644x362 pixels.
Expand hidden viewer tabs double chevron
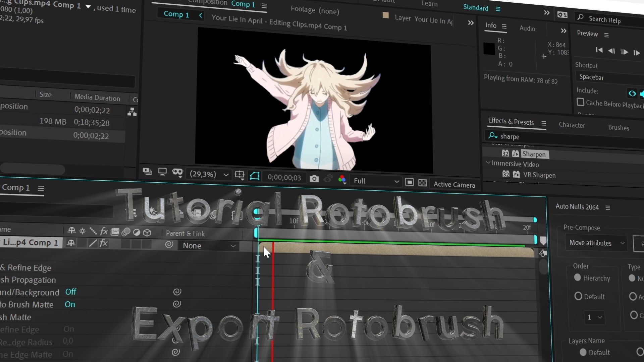click(471, 23)
